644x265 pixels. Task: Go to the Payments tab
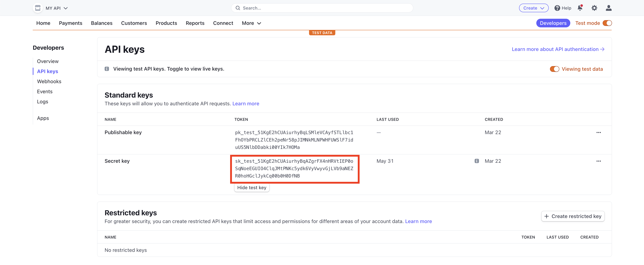pos(70,23)
